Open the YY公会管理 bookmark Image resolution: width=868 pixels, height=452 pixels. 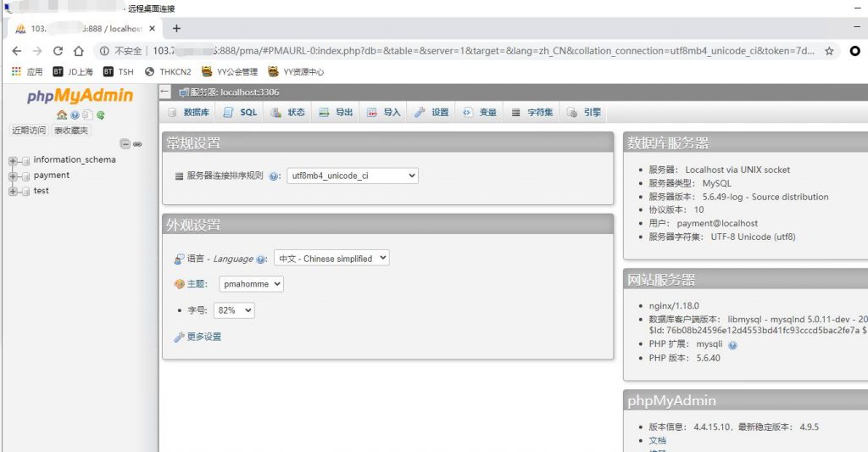pos(230,71)
